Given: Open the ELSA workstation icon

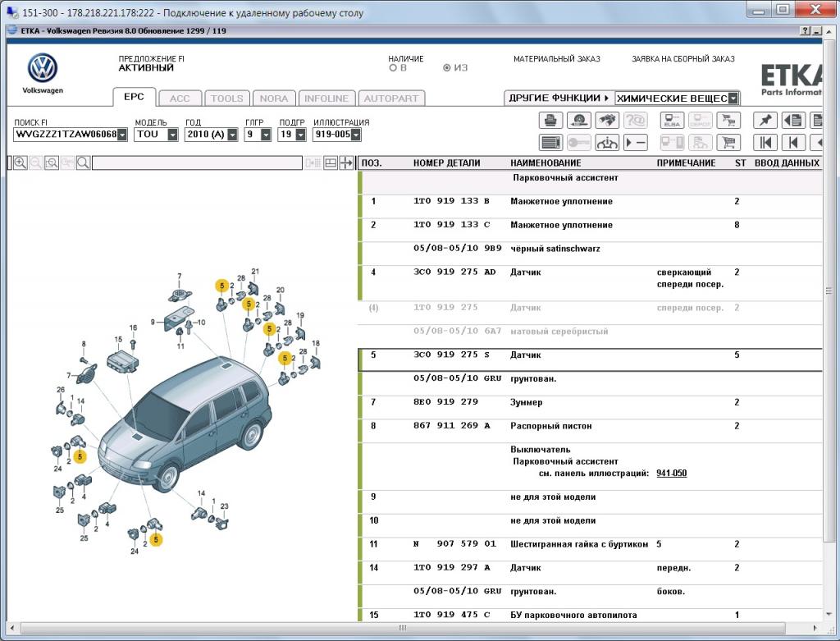Looking at the screenshot, I should pyautogui.click(x=672, y=120).
